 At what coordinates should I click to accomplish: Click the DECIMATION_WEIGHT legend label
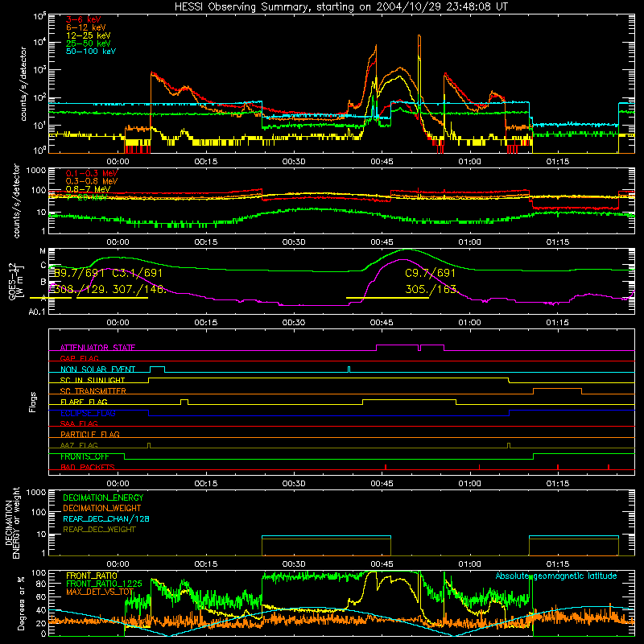[x=102, y=508]
